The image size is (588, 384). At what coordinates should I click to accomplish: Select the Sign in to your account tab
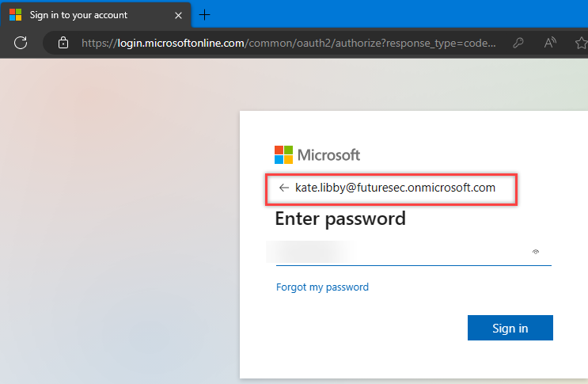[x=87, y=14]
